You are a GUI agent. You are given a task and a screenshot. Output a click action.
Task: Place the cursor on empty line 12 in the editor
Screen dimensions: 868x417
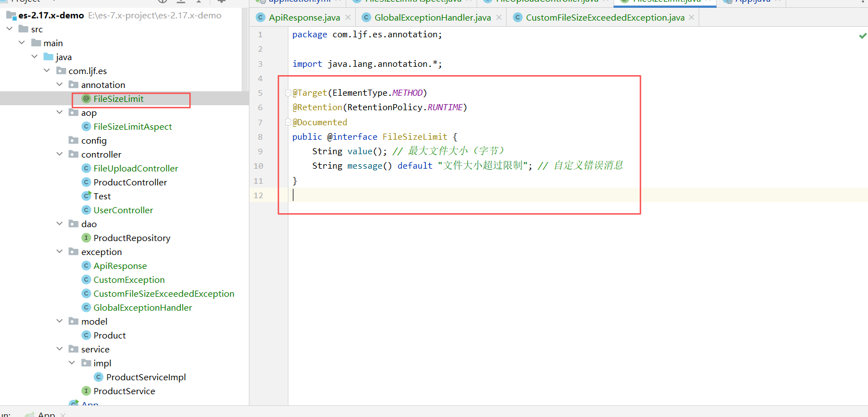[x=578, y=195]
